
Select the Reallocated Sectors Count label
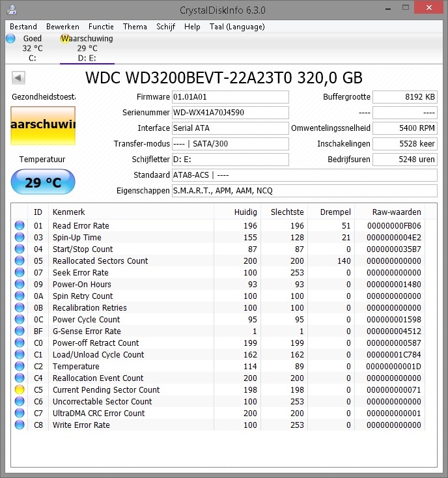coord(100,261)
